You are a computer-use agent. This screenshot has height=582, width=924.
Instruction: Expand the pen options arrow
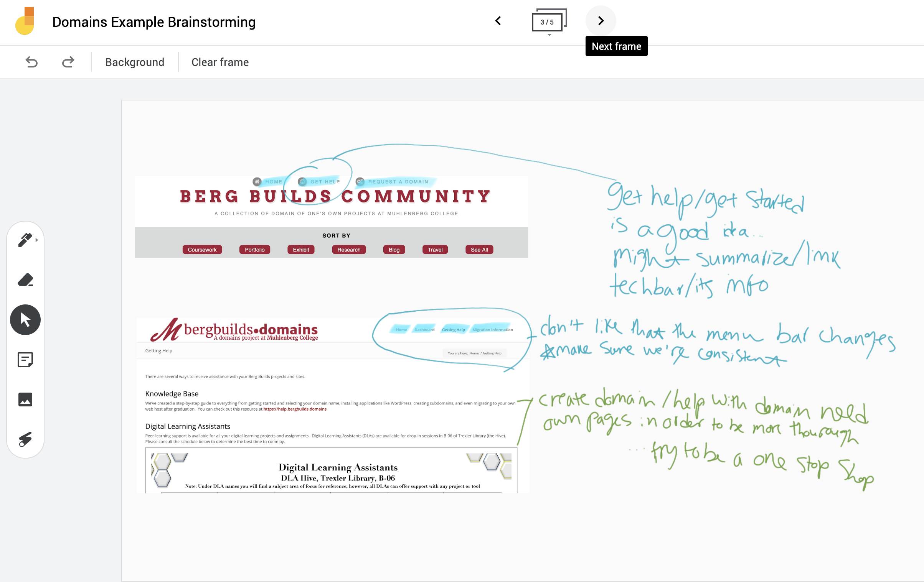pyautogui.click(x=37, y=240)
